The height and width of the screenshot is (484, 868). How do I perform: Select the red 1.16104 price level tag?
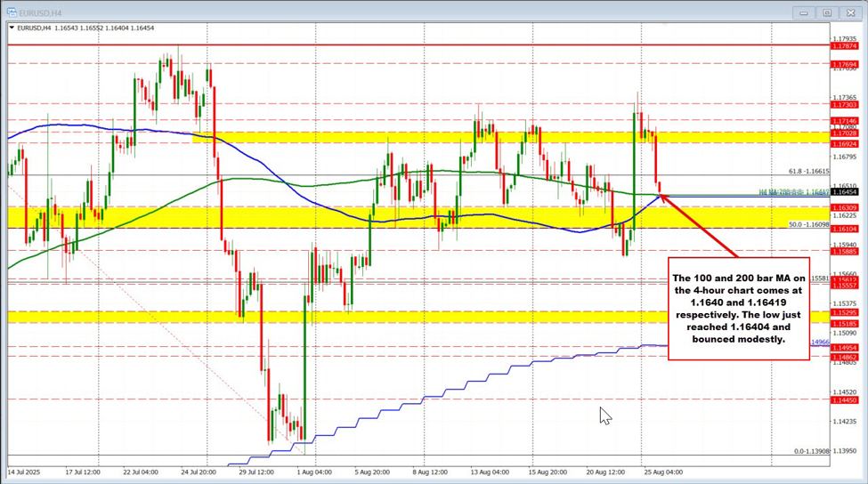(x=844, y=229)
